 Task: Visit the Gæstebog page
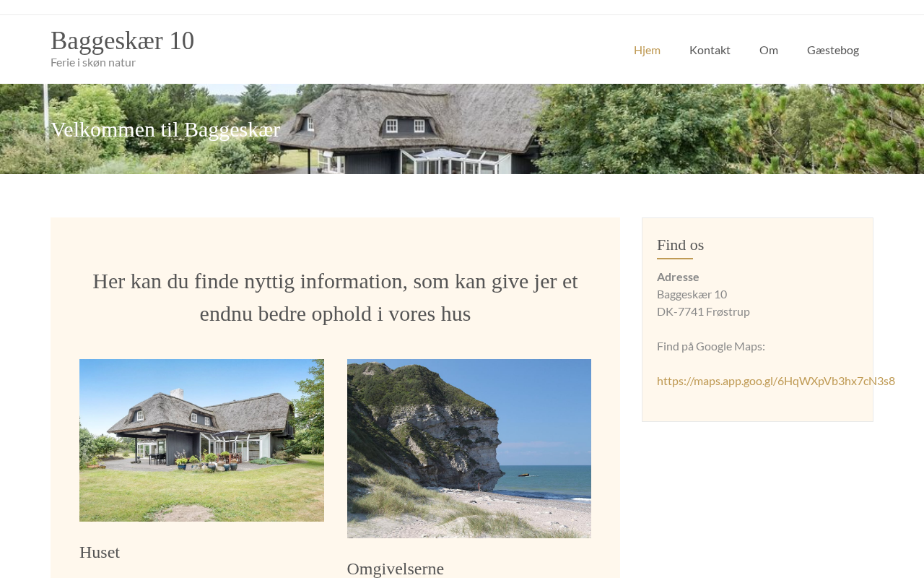tap(833, 50)
